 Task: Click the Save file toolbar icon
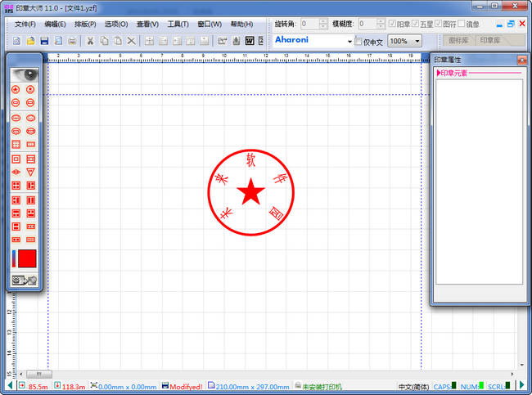(44, 41)
